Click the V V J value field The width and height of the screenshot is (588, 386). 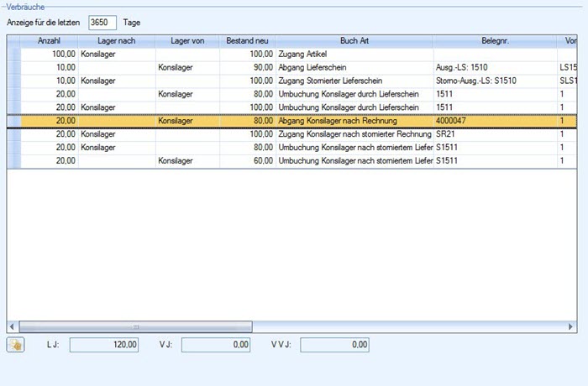tap(335, 344)
